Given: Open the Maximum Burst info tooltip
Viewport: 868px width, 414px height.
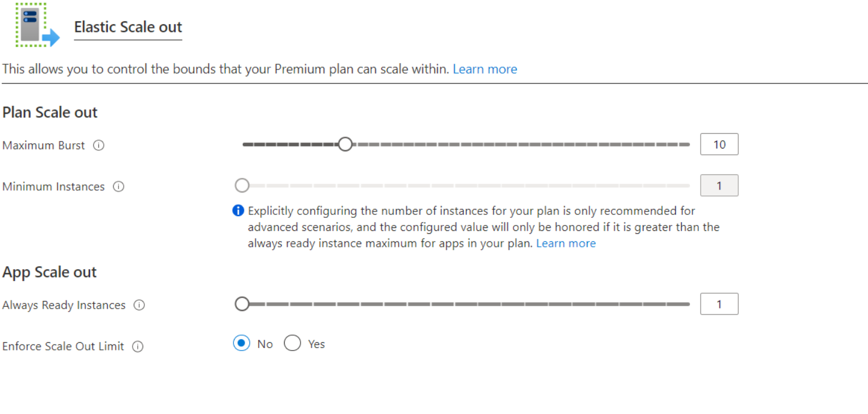Looking at the screenshot, I should click(98, 145).
